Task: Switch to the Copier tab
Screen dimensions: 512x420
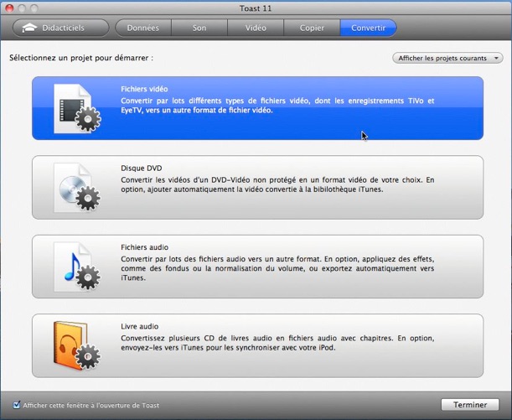Action: (312, 28)
